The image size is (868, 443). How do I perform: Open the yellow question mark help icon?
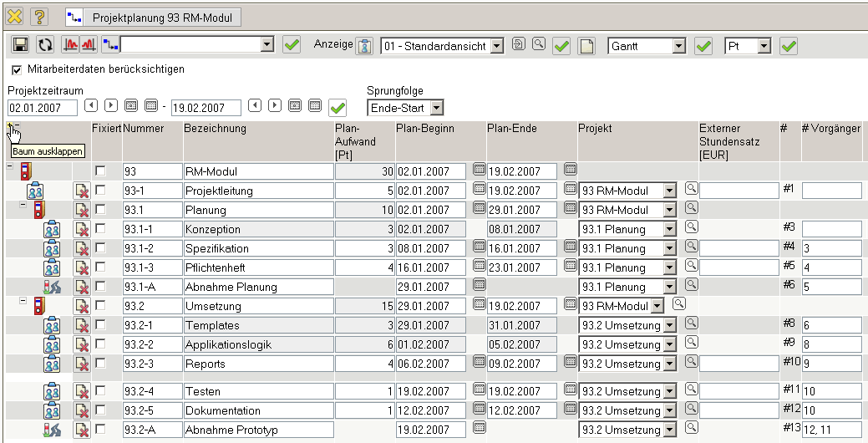39,17
